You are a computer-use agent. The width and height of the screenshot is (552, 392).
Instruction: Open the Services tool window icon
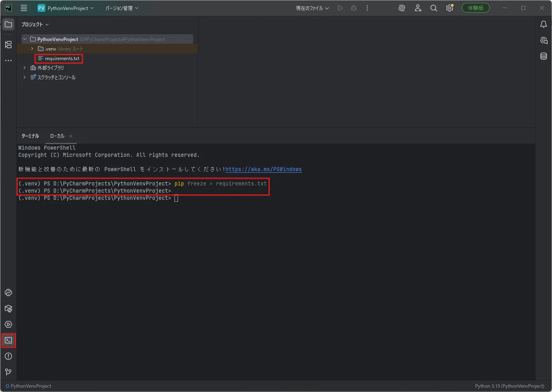(x=8, y=324)
